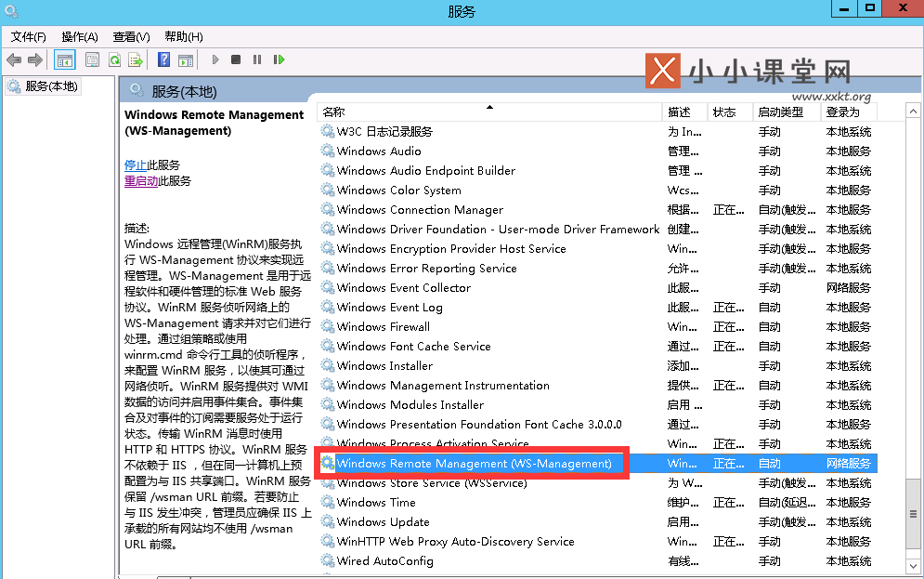This screenshot has height=579, width=924.
Task: Open the Help toolbar icon
Action: pos(163,59)
